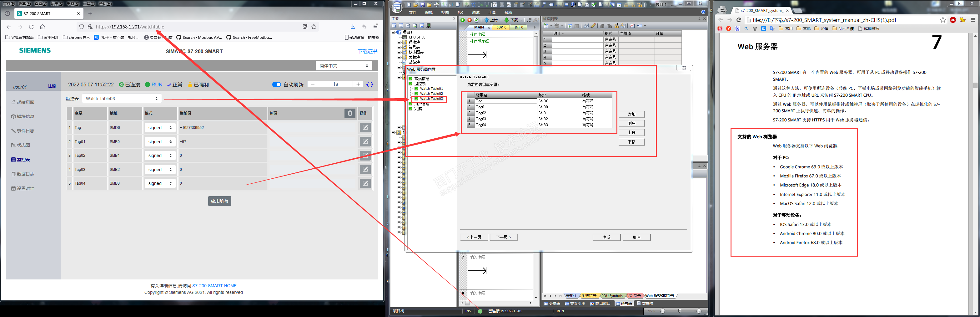Open trend view in status chart toolbar

tap(632, 26)
